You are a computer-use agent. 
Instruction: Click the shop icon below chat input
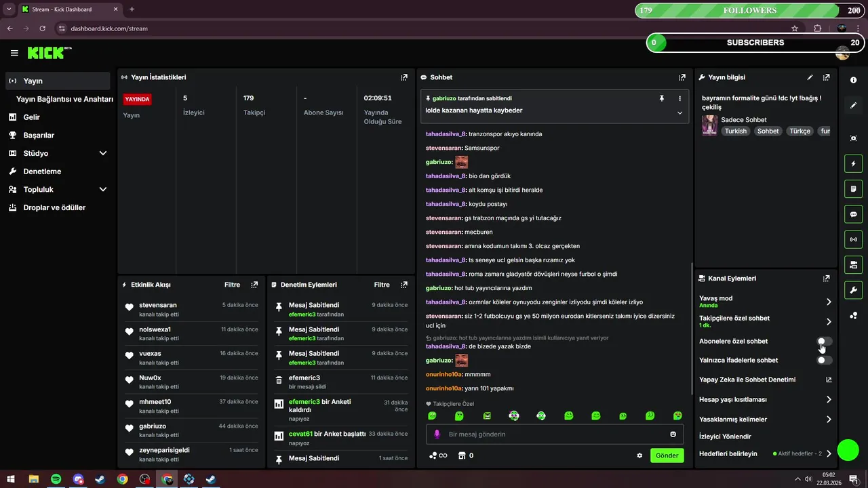(x=462, y=455)
